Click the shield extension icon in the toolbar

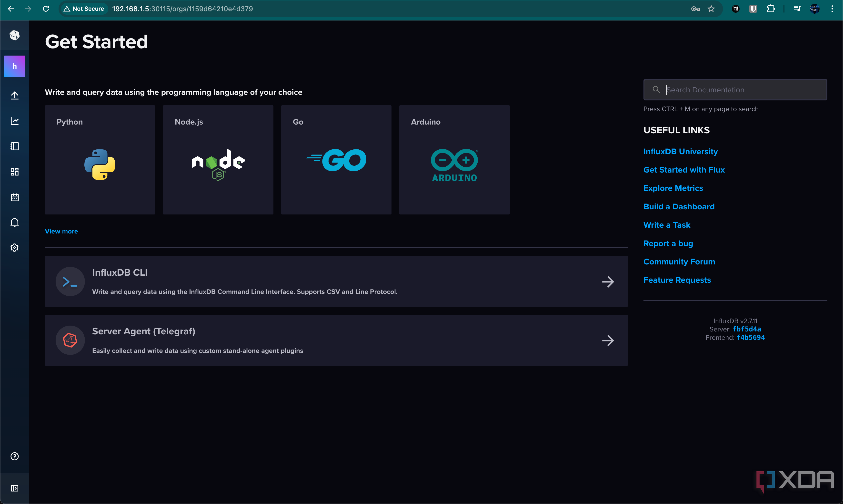tap(753, 9)
